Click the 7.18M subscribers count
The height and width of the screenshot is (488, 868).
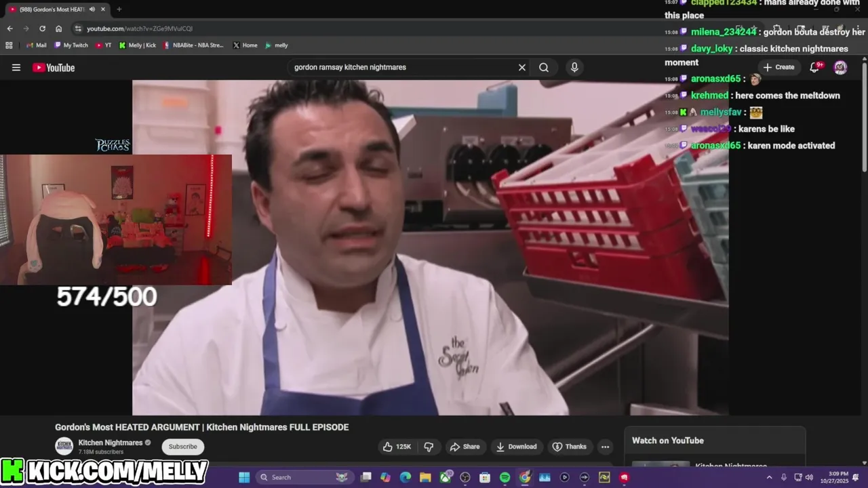click(x=101, y=452)
